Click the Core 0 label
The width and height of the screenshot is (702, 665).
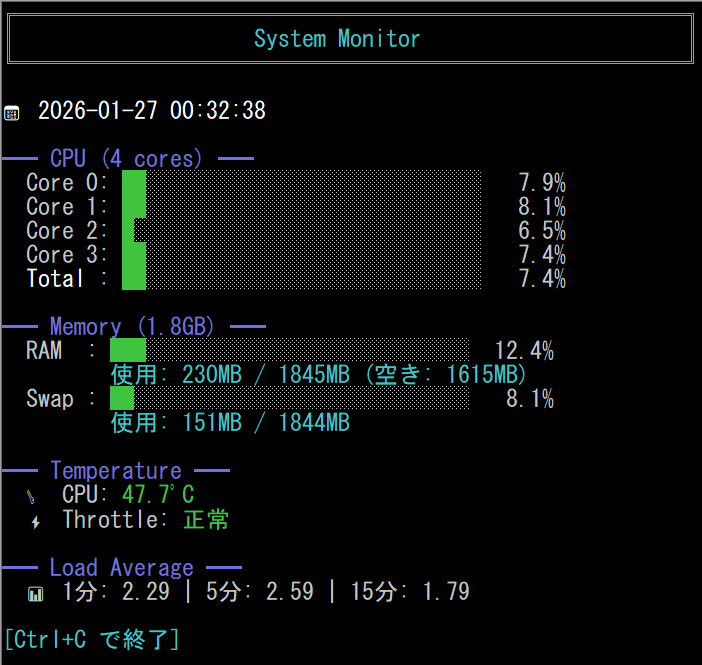67,183
